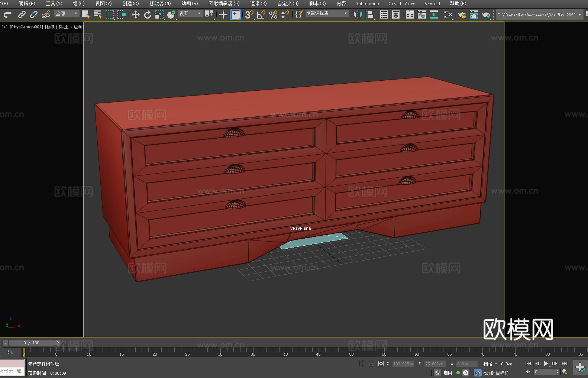Open the 编辑(E) menu
The image size is (588, 378).
[x=27, y=3]
